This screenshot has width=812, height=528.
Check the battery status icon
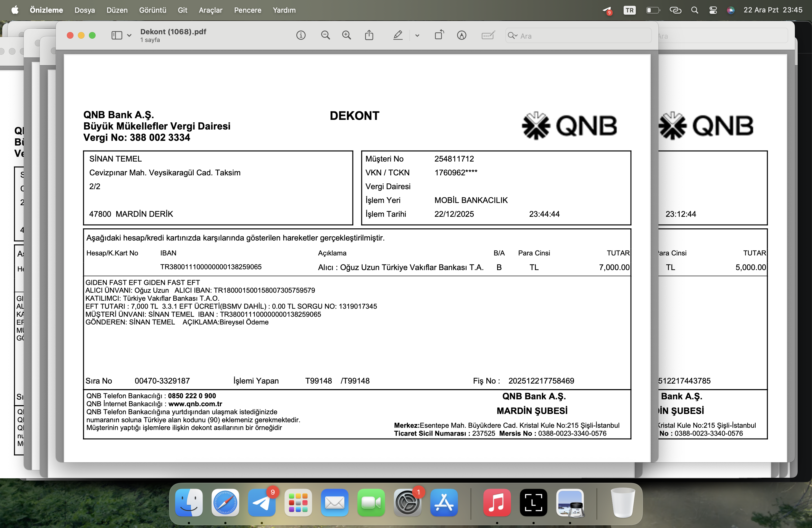(653, 10)
